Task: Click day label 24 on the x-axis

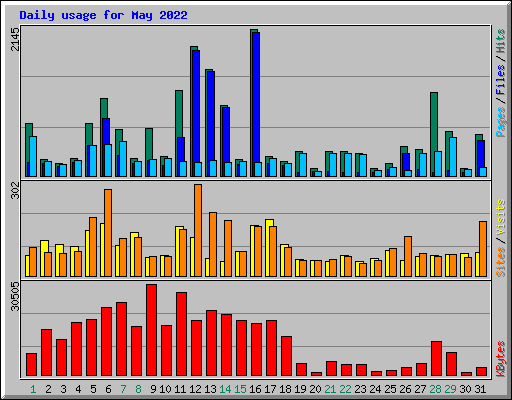Action: (375, 389)
